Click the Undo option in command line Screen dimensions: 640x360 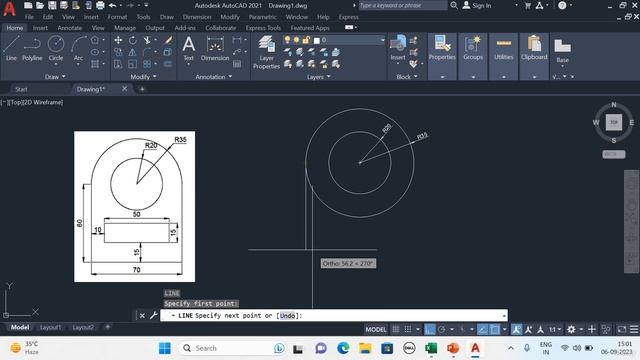(x=287, y=316)
